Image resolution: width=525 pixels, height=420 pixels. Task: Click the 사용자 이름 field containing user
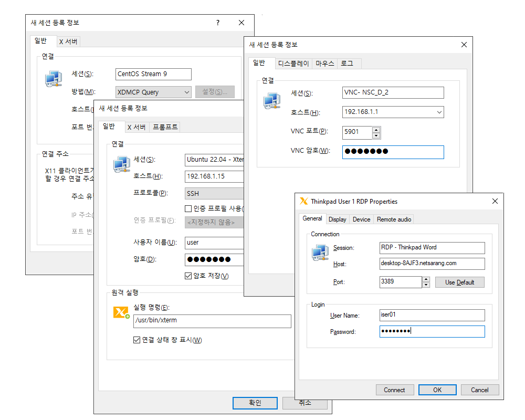[x=214, y=243]
